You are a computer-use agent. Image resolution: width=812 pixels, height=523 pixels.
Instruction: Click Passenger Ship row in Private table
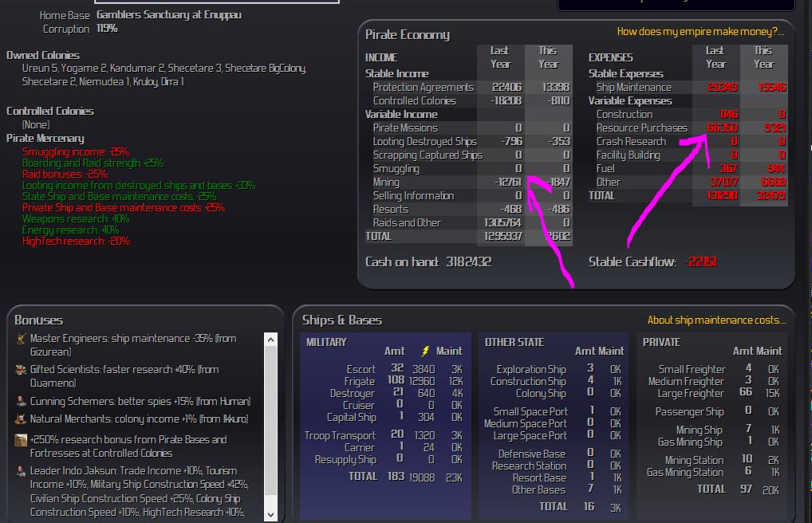[x=712, y=411]
